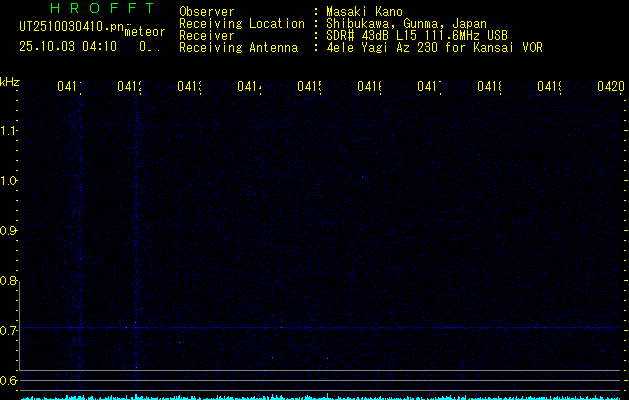Click the meteor label under the title

pos(145,32)
